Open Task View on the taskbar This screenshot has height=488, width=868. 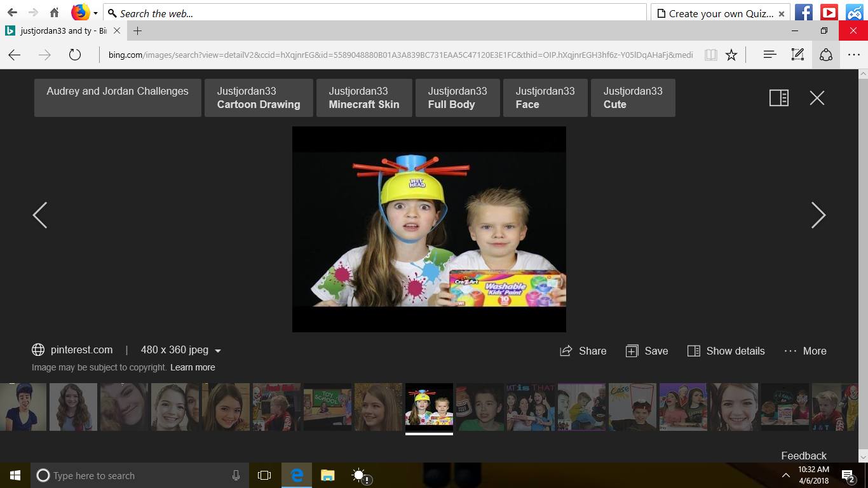(264, 475)
